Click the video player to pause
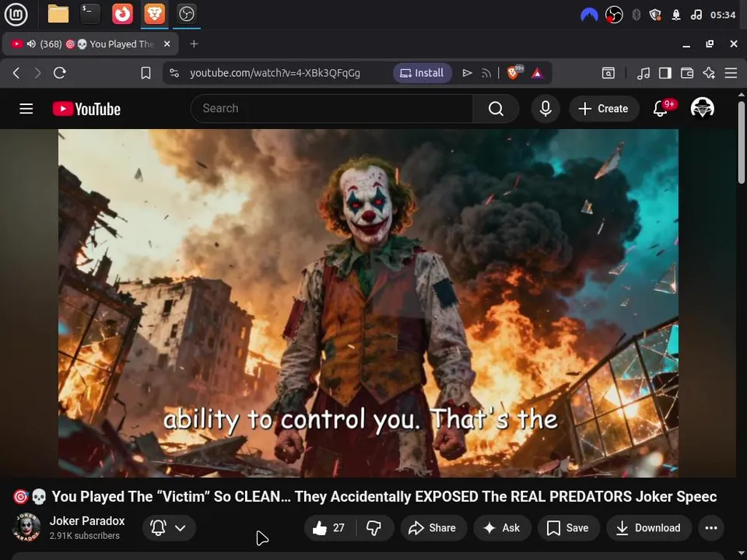The image size is (747, 560). 368,303
